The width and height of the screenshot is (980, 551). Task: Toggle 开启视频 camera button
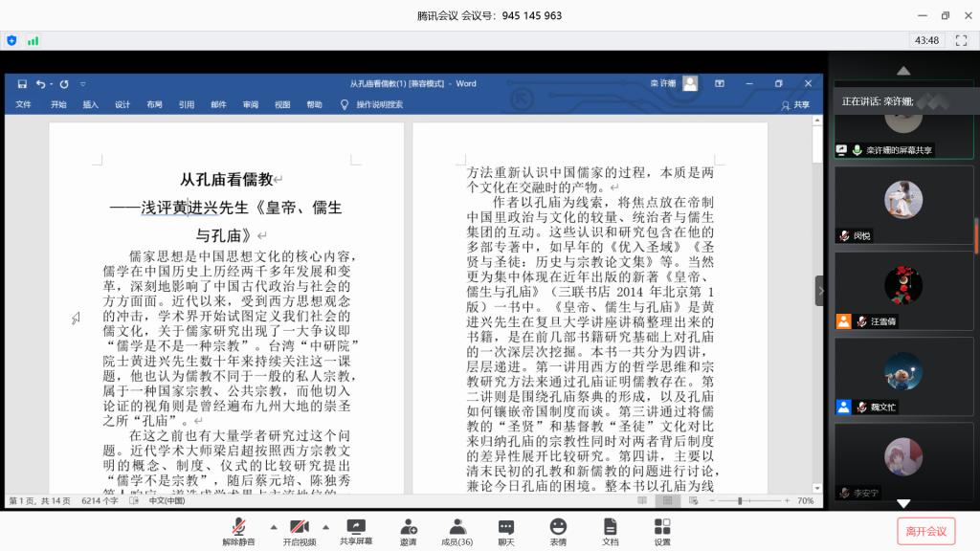(x=299, y=531)
